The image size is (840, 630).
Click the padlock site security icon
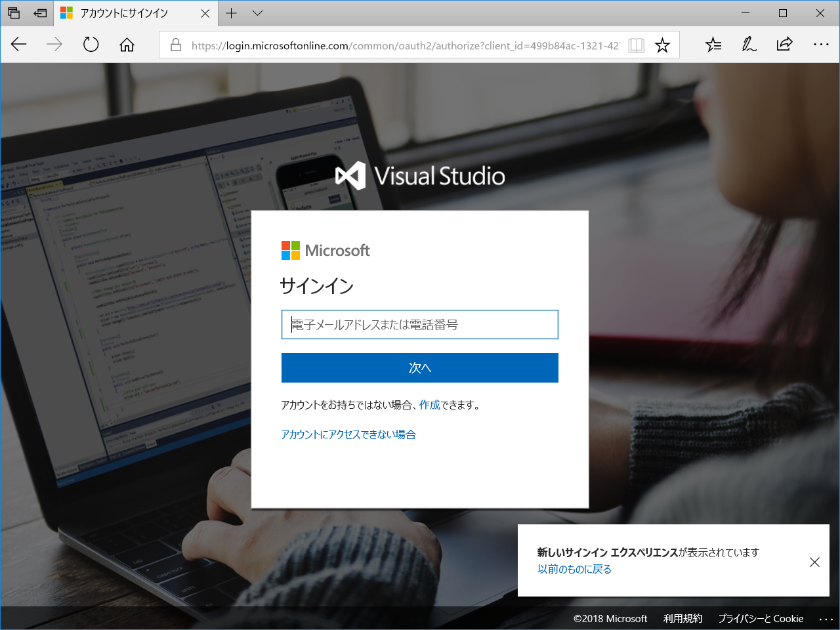[175, 45]
